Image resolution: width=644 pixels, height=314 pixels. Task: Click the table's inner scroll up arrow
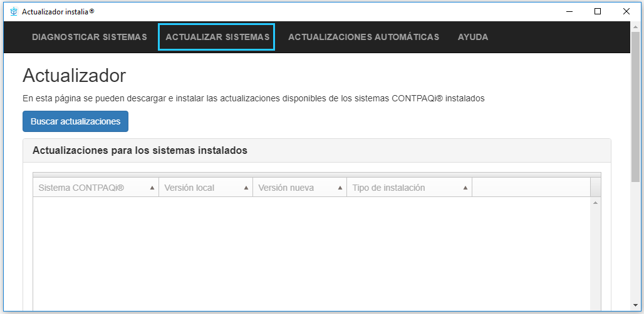[x=596, y=203]
